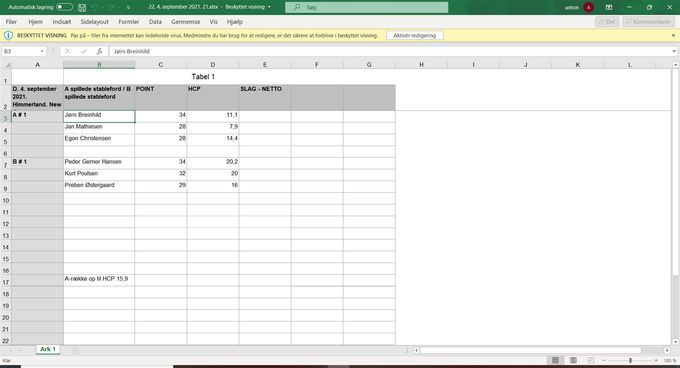Open the anton account avatar
The width and height of the screenshot is (680, 368).
click(x=588, y=7)
